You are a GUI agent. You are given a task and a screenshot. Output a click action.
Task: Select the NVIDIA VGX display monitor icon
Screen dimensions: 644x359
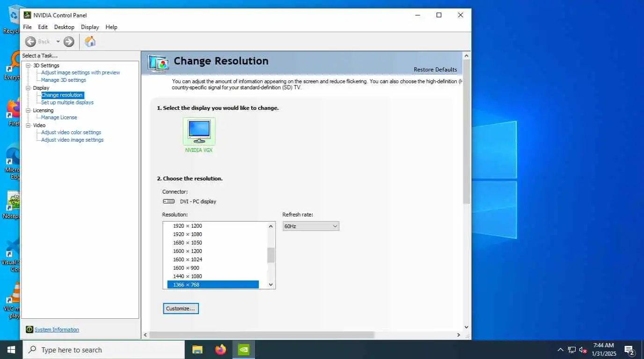[199, 131]
